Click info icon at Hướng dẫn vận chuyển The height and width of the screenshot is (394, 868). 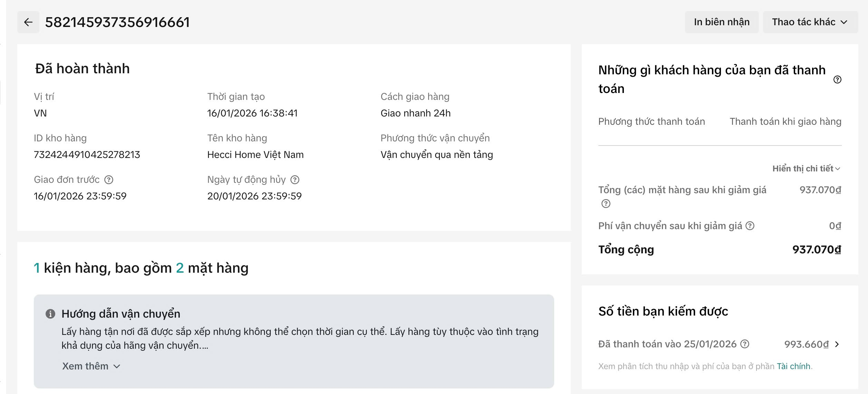[x=50, y=314]
